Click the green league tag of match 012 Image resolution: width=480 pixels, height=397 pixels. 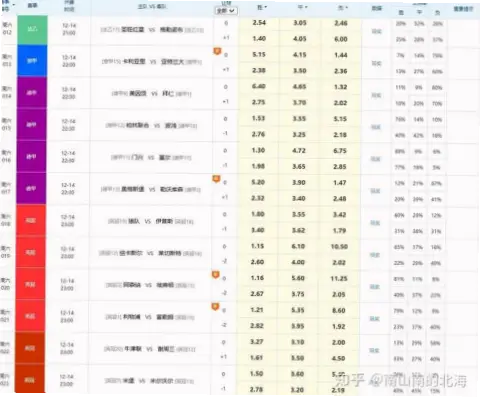point(32,30)
